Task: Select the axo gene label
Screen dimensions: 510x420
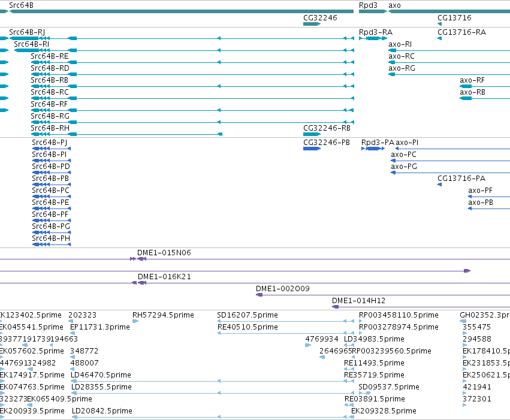Action: point(394,5)
